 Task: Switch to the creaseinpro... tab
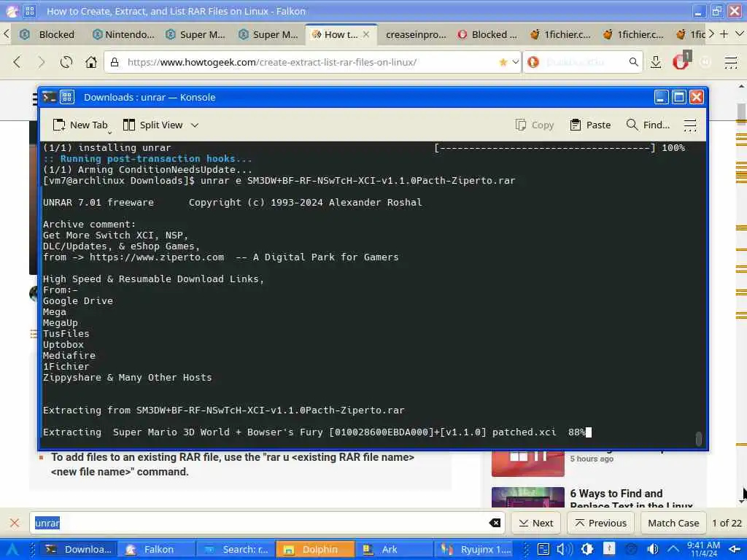point(416,34)
